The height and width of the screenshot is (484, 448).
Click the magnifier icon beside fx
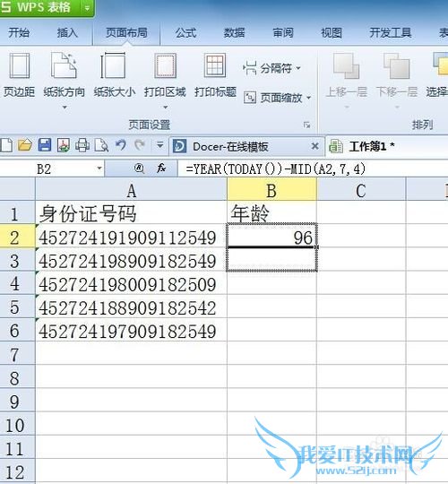point(140,169)
